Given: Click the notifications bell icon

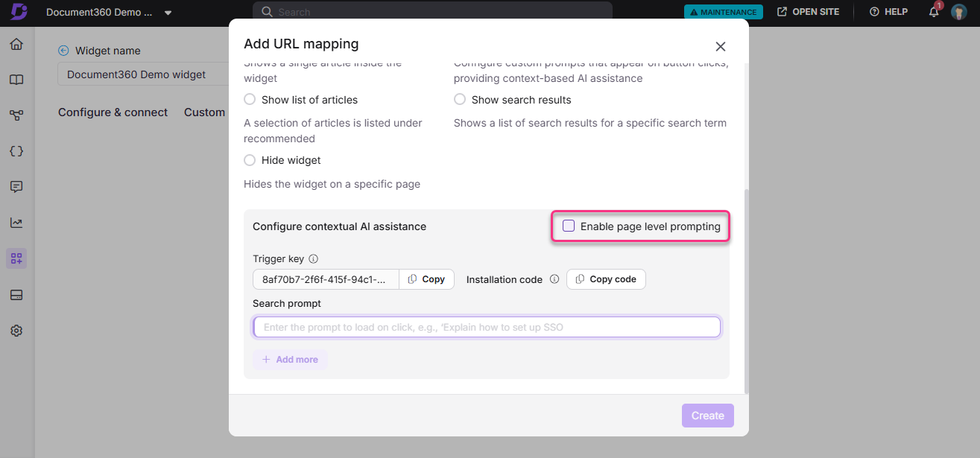Looking at the screenshot, I should pos(934,12).
